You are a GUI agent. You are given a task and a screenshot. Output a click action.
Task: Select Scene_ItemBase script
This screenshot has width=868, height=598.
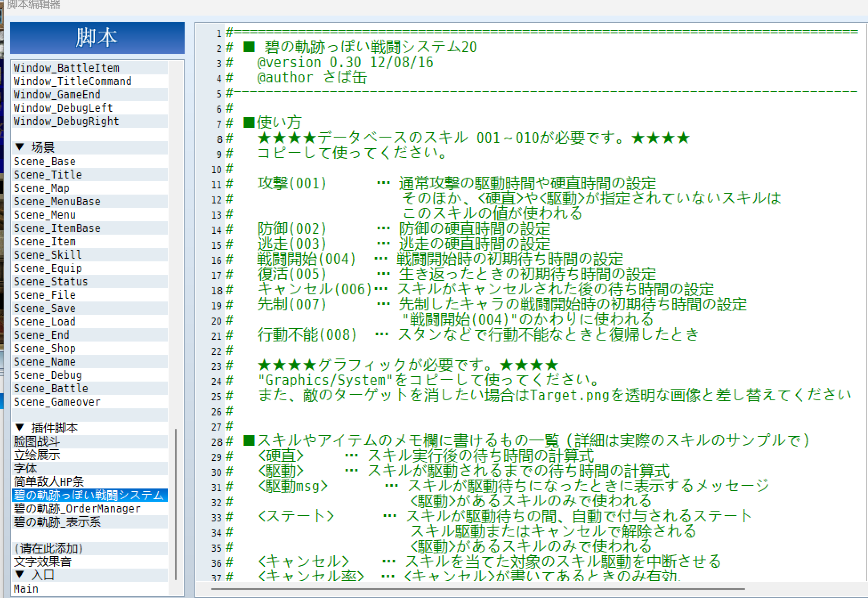90,228
